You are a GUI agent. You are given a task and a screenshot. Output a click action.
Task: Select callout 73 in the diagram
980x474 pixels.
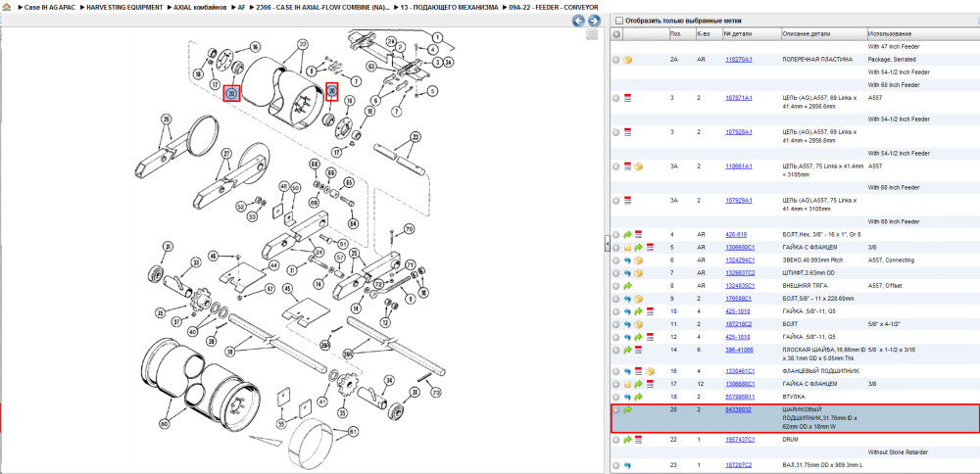coord(436,392)
